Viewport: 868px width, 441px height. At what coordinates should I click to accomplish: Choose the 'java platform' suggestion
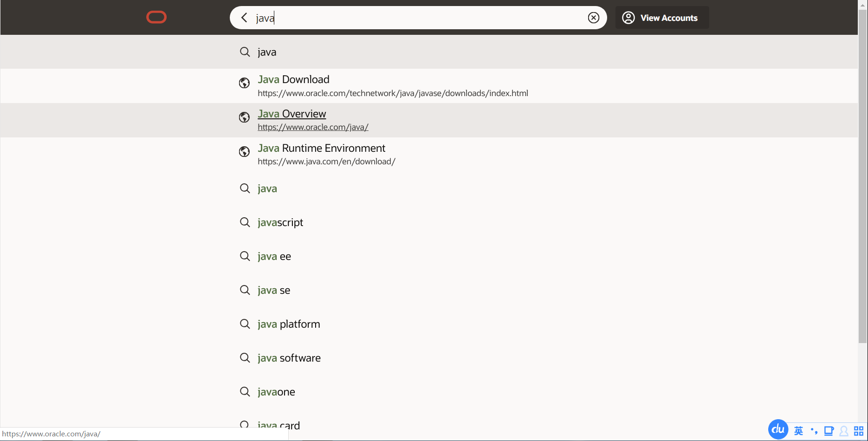289,324
